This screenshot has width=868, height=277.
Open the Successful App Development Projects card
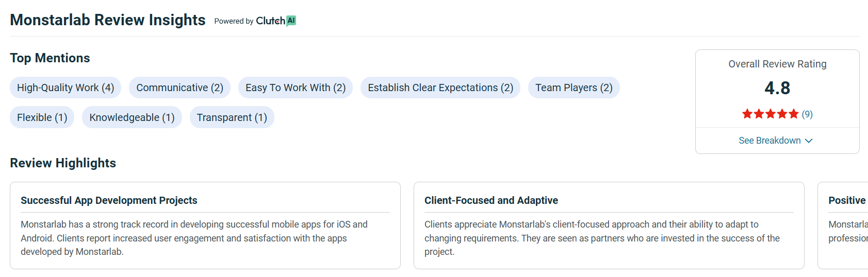click(205, 226)
